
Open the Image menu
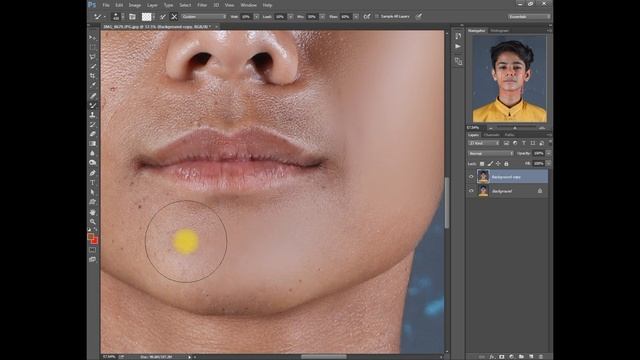tap(135, 5)
